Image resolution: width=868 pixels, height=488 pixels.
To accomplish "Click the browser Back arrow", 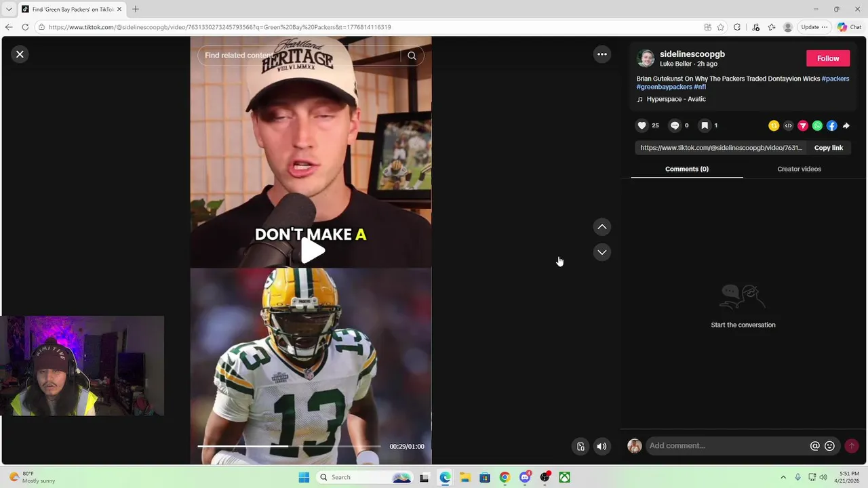I will click(9, 27).
